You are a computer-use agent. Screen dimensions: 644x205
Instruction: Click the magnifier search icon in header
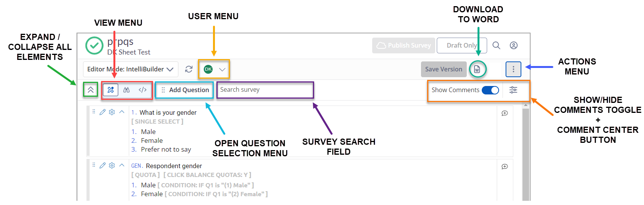point(496,45)
